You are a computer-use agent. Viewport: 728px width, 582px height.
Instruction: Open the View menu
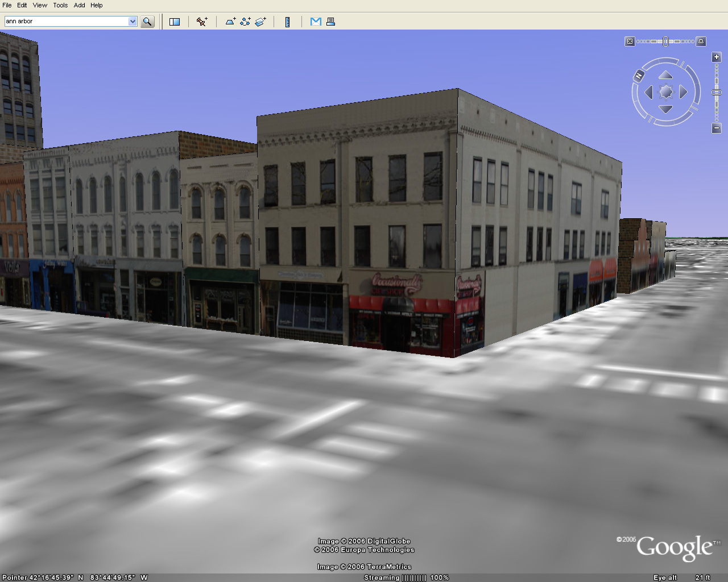tap(40, 5)
